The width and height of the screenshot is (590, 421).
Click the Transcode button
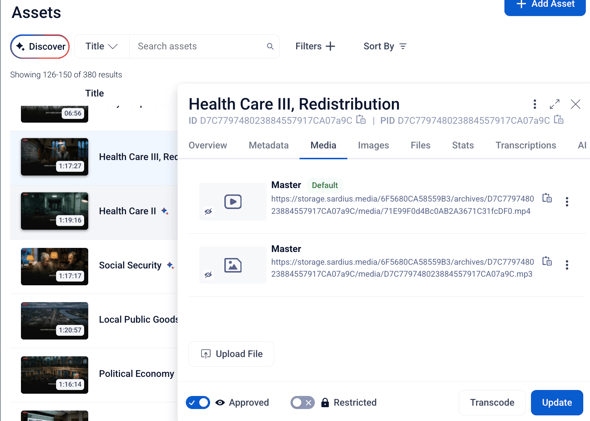492,403
